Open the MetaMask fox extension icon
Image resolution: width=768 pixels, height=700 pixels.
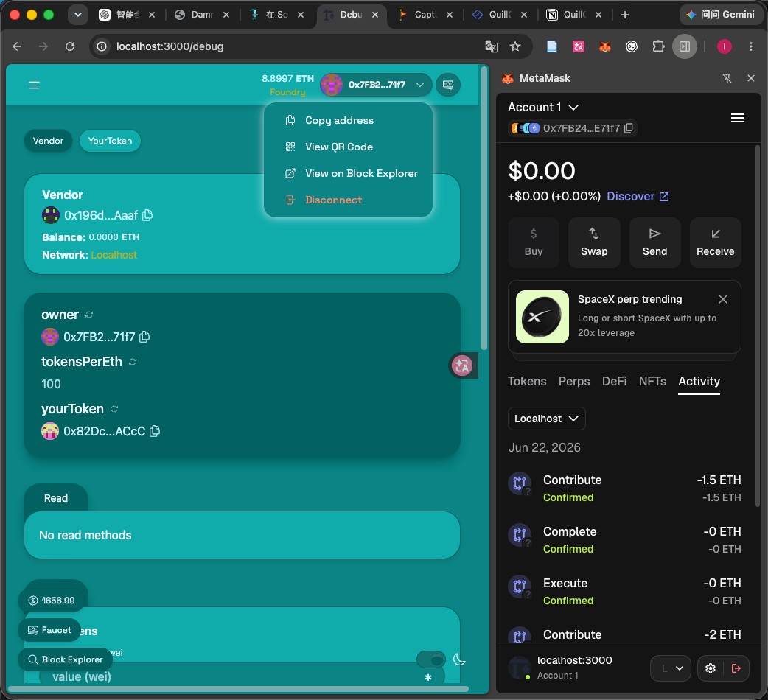[605, 46]
